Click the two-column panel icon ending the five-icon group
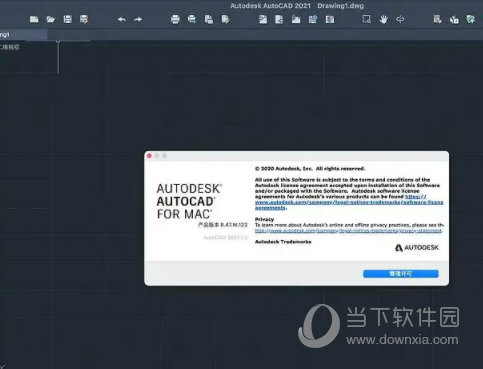Image resolution: width=483 pixels, height=369 pixels. click(x=330, y=19)
